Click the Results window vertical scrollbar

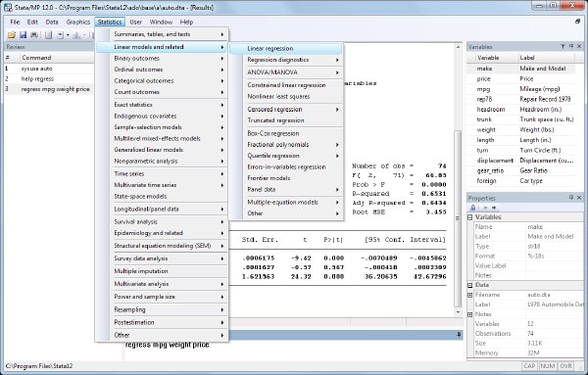(458, 179)
